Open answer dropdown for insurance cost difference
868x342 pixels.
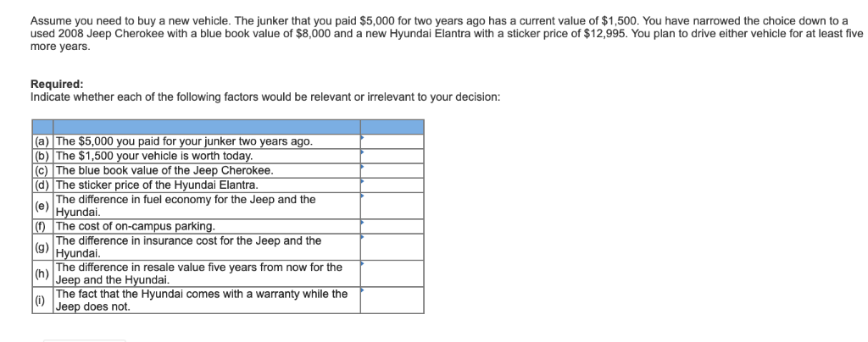[x=392, y=246]
